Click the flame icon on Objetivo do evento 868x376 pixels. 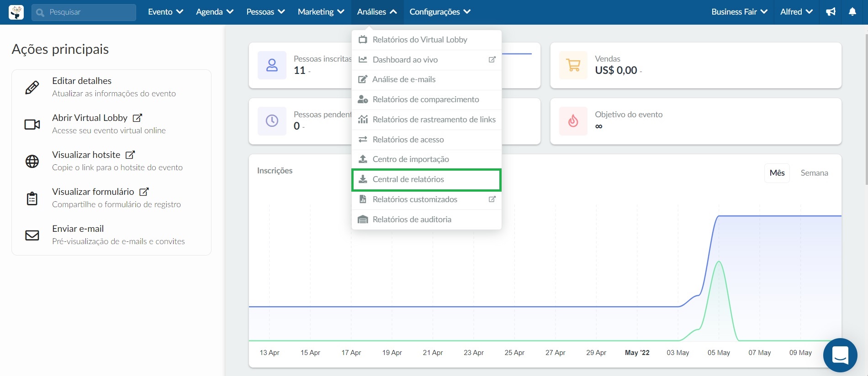click(573, 121)
